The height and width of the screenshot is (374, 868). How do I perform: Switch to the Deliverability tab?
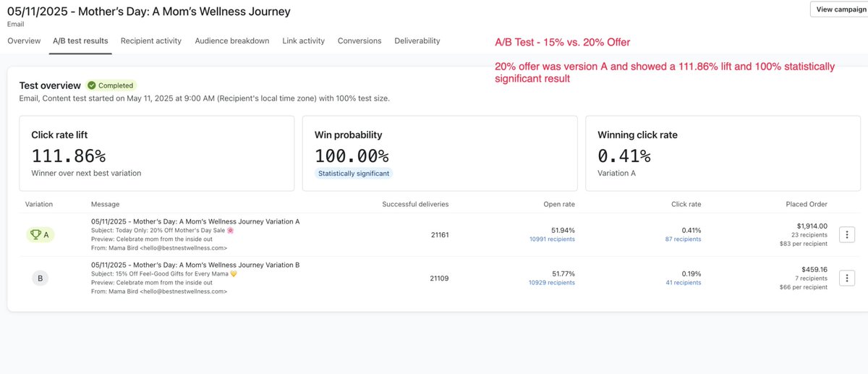[x=417, y=41]
